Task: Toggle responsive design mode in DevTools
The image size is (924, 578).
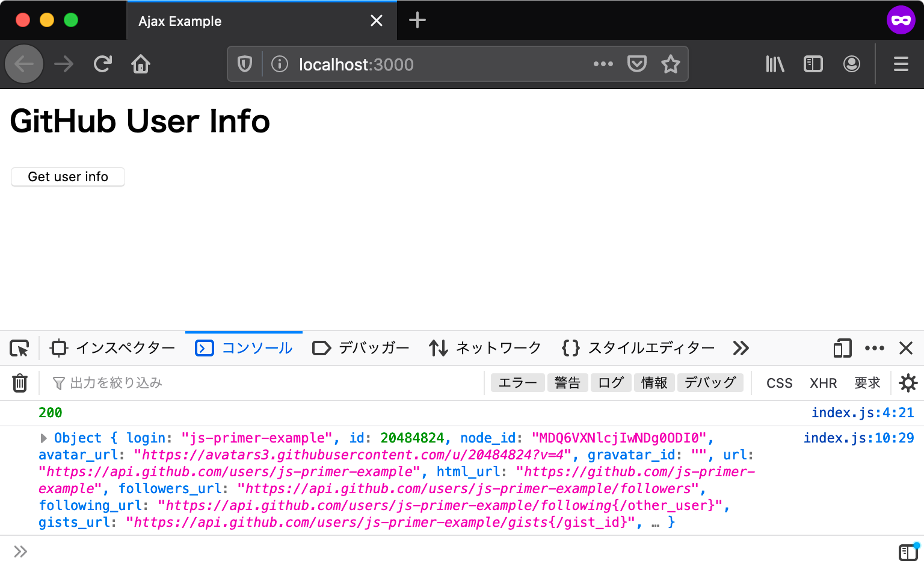Action: pyautogui.click(x=842, y=348)
